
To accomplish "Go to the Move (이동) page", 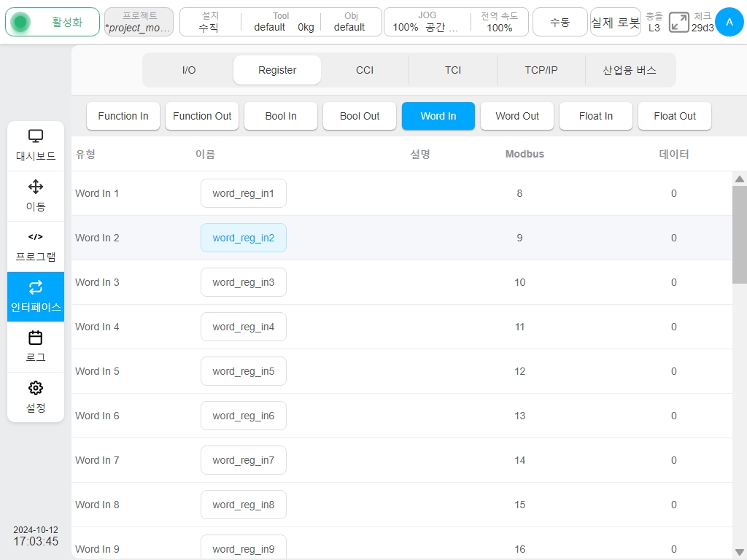I will 36,196.
